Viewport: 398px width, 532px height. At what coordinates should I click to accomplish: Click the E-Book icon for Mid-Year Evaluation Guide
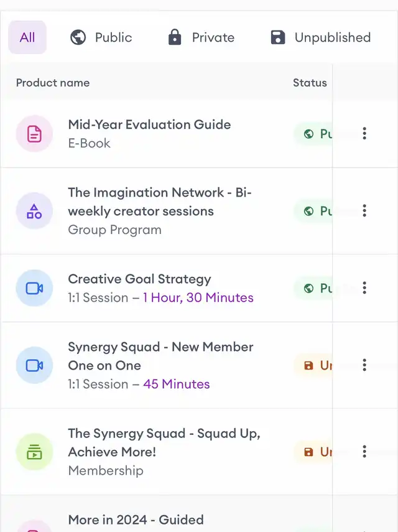(34, 134)
